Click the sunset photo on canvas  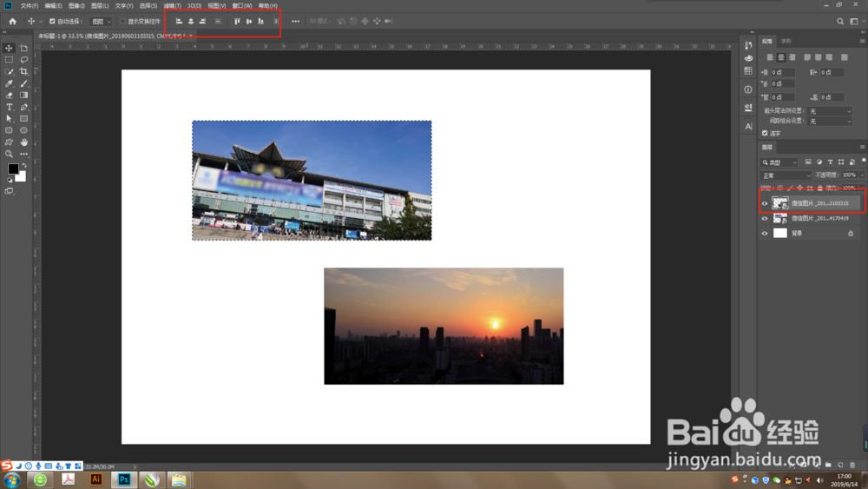tap(444, 327)
